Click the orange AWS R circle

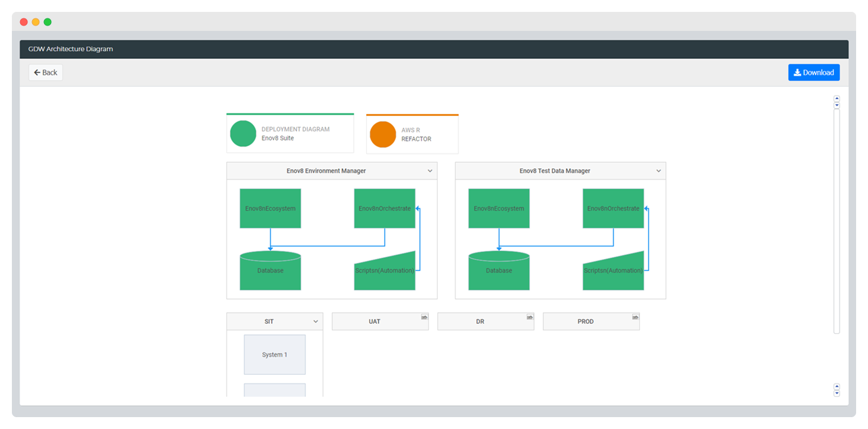tap(383, 134)
